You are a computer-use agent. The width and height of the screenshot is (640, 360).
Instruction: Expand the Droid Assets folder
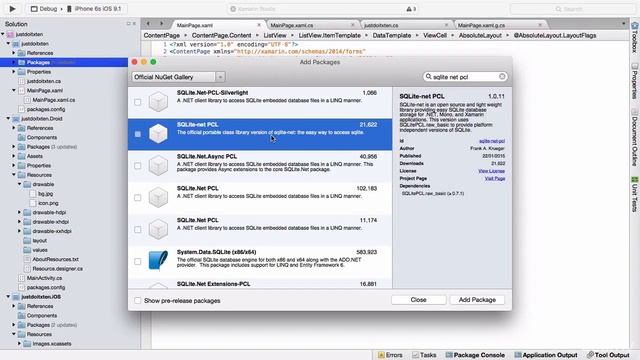(13, 156)
